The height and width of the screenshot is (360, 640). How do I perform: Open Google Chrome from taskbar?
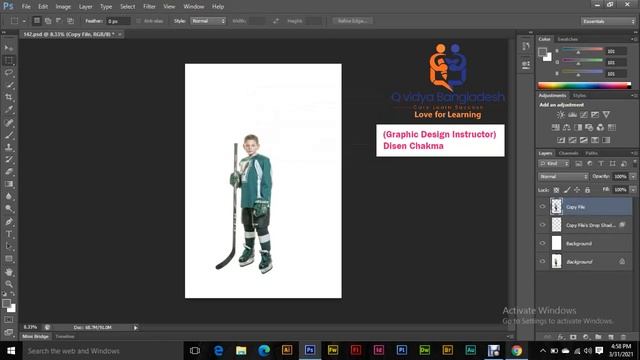(516, 350)
